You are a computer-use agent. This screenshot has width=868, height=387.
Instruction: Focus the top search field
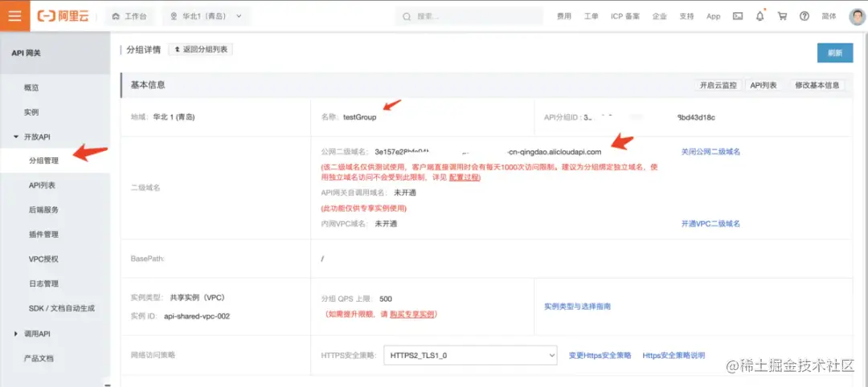[469, 16]
